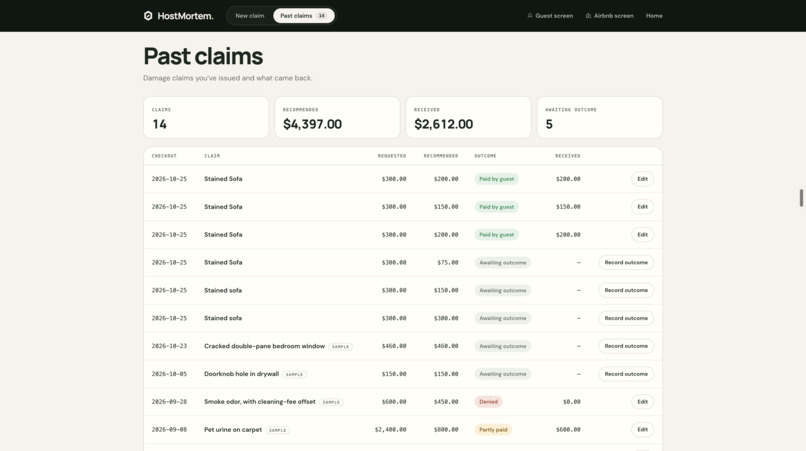Click the $450.00 recommended amount
The image size is (806, 451).
(x=446, y=402)
